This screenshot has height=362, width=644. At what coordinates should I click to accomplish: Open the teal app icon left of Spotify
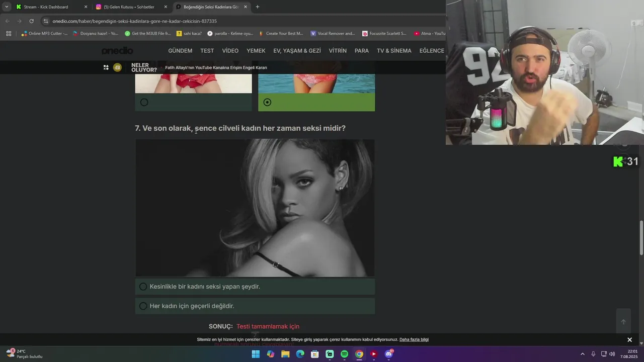330,354
